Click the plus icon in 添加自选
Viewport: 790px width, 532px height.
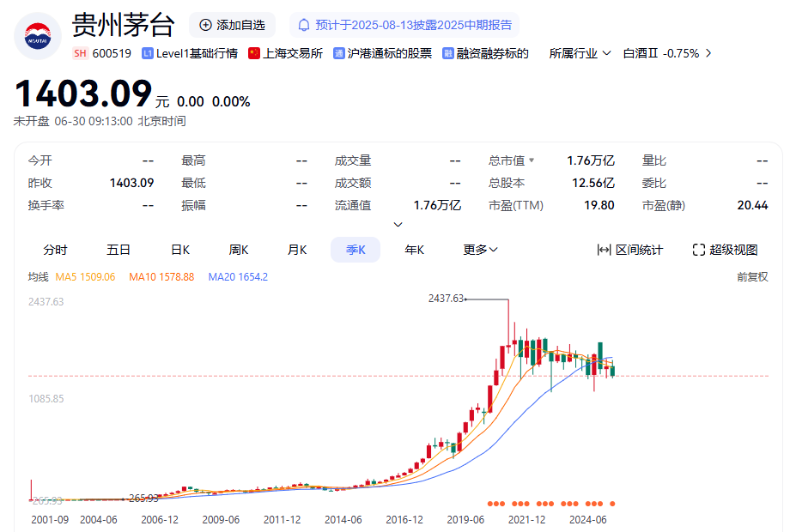click(x=205, y=25)
